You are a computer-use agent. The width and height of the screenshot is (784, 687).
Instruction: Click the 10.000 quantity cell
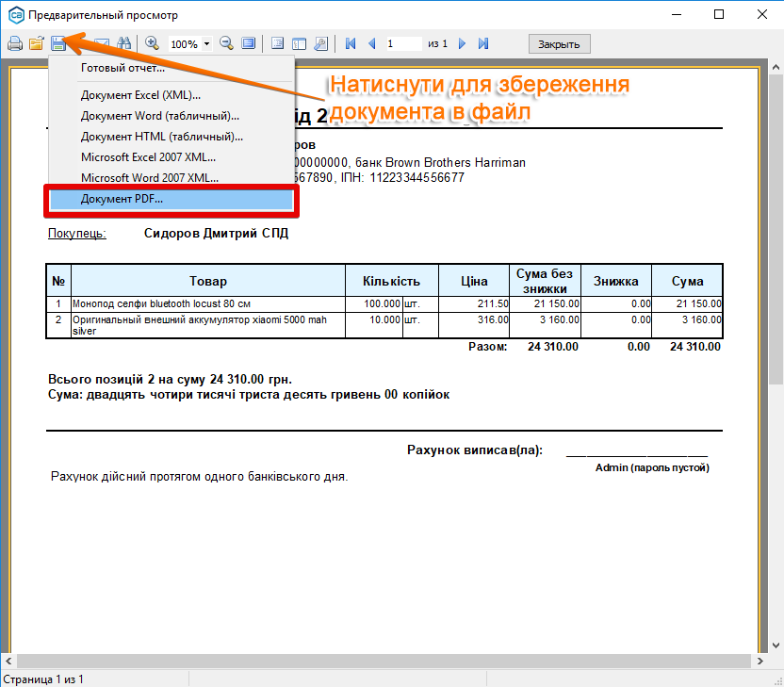(x=374, y=325)
